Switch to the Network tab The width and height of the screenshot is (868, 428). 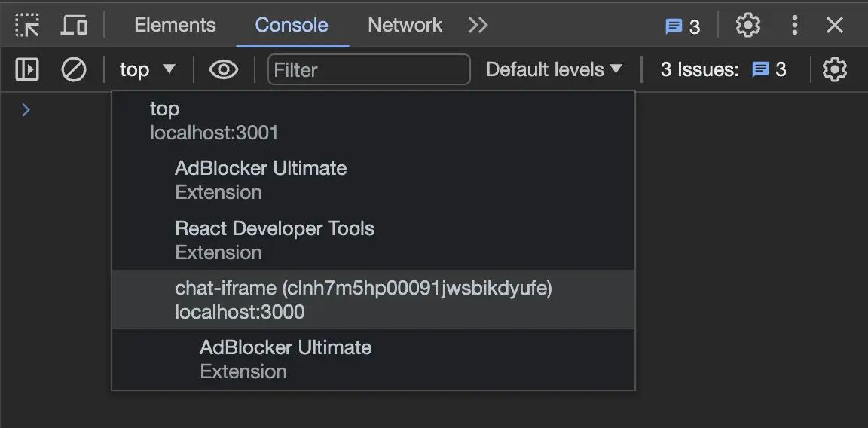point(405,25)
